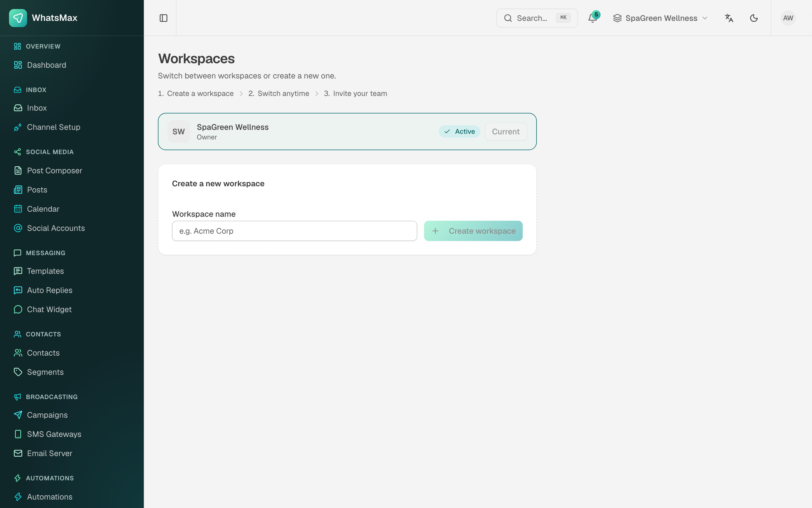The image size is (812, 508).
Task: Toggle the sidebar panel icon
Action: 164,18
